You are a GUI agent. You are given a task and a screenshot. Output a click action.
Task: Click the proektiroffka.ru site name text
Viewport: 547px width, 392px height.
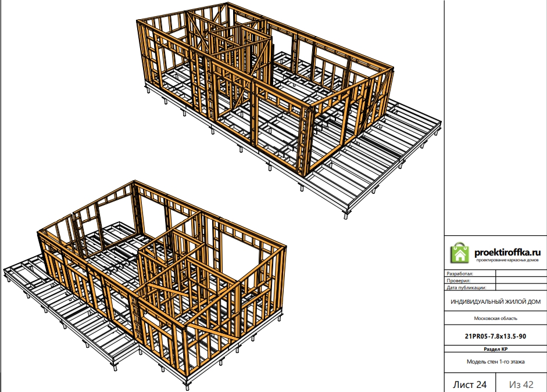507,253
